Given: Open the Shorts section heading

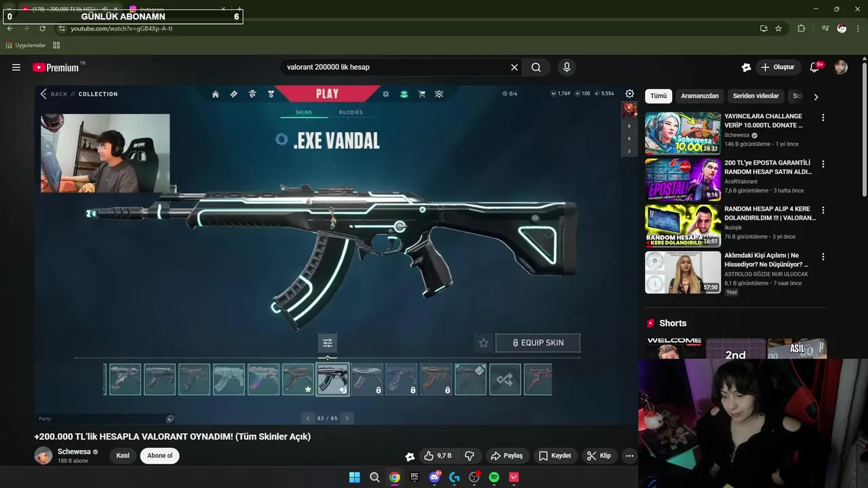Looking at the screenshot, I should click(x=673, y=323).
